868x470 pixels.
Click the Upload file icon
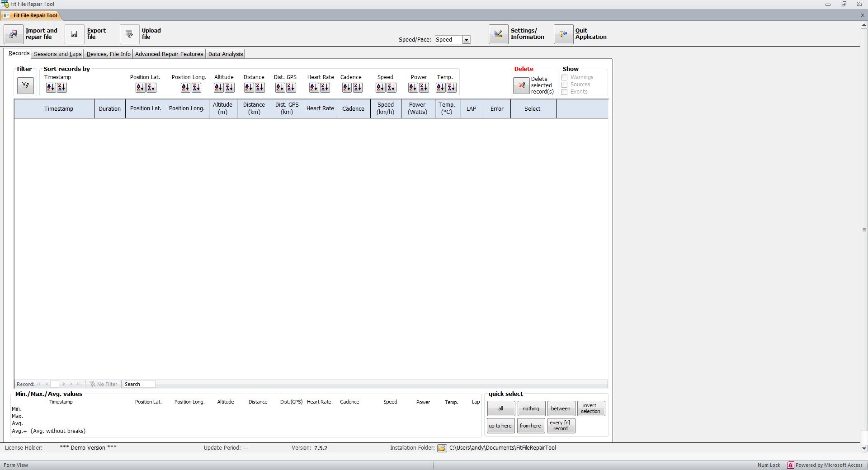tap(129, 34)
